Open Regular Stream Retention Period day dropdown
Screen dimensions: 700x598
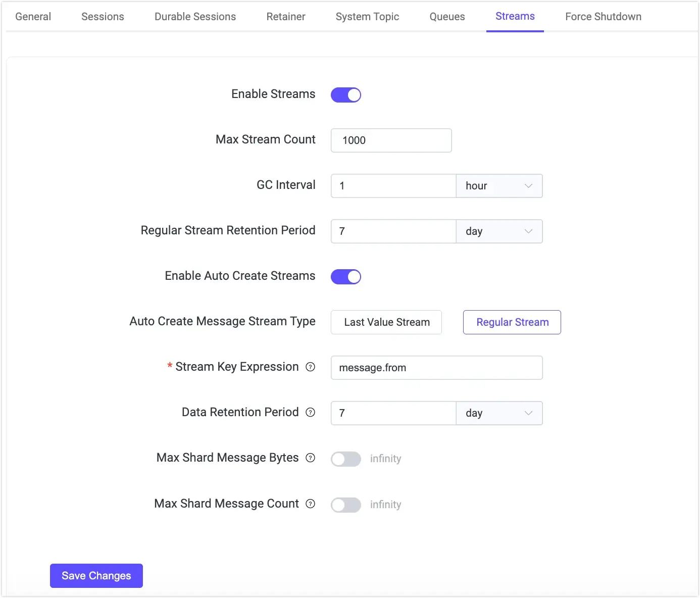point(499,231)
